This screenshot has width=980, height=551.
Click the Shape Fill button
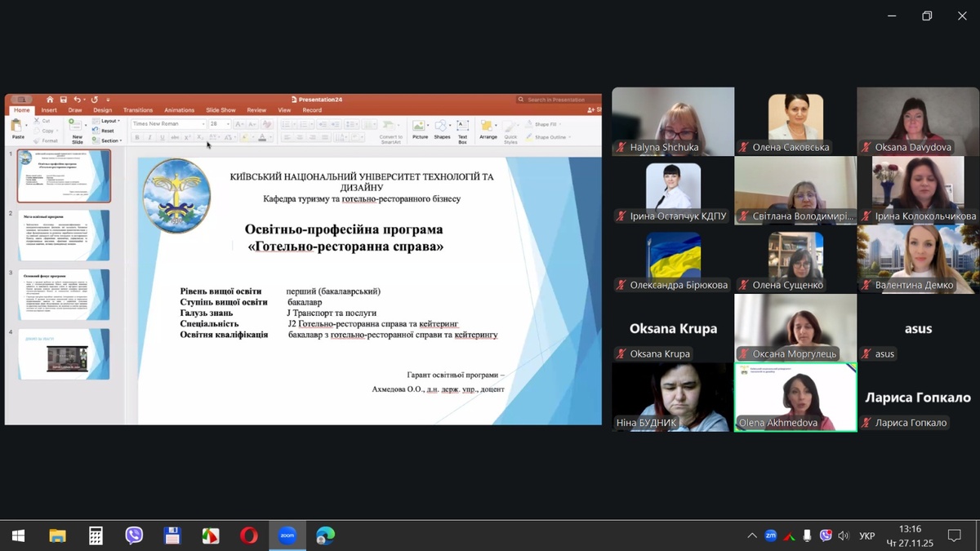546,124
